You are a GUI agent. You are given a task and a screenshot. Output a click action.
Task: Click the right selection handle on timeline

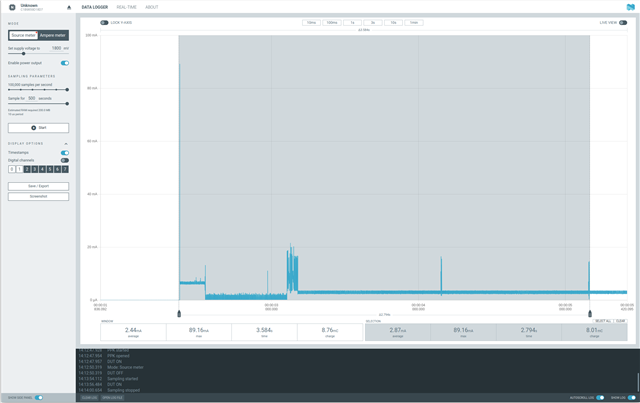point(589,313)
